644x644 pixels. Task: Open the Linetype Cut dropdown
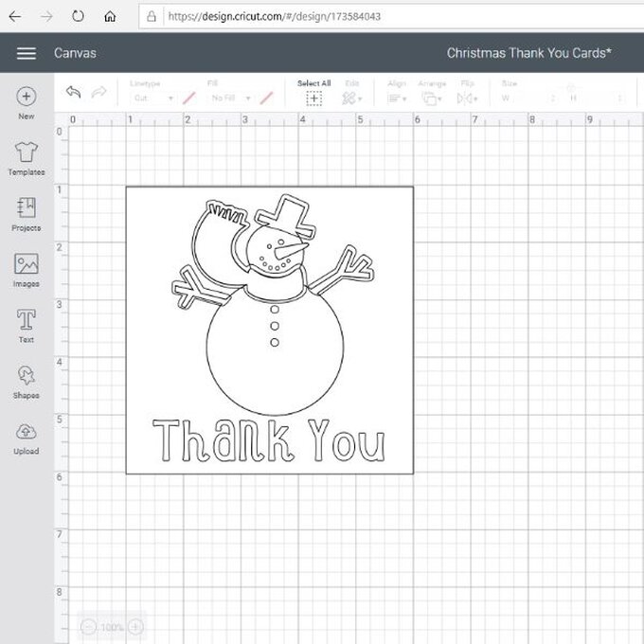coord(153,98)
